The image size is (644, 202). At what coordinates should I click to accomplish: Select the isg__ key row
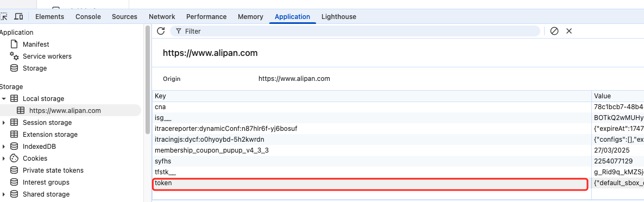point(372,118)
